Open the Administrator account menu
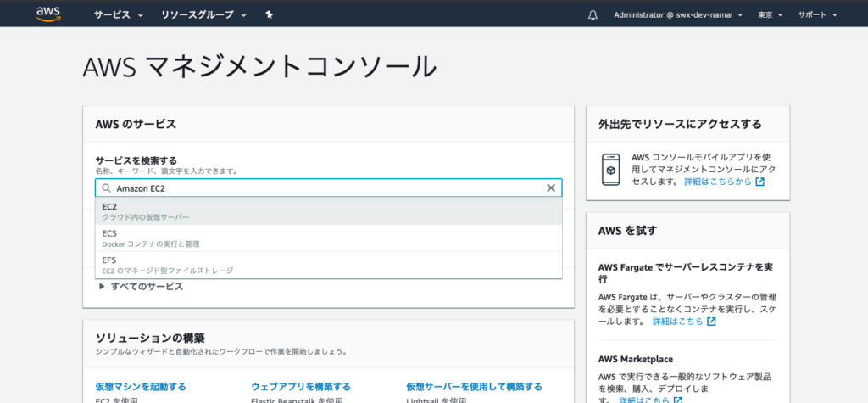Screen dimensions: 868x403 pos(678,14)
